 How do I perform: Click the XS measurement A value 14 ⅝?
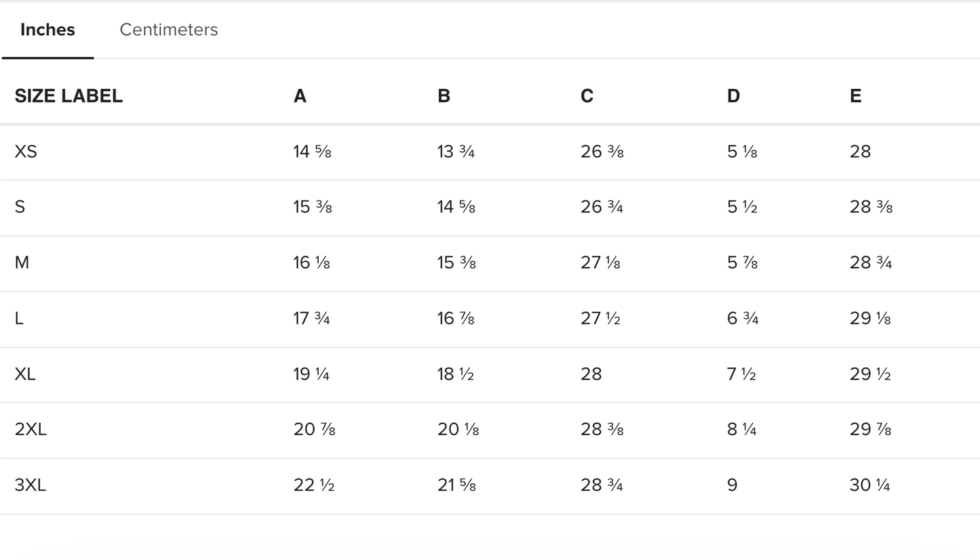click(312, 152)
